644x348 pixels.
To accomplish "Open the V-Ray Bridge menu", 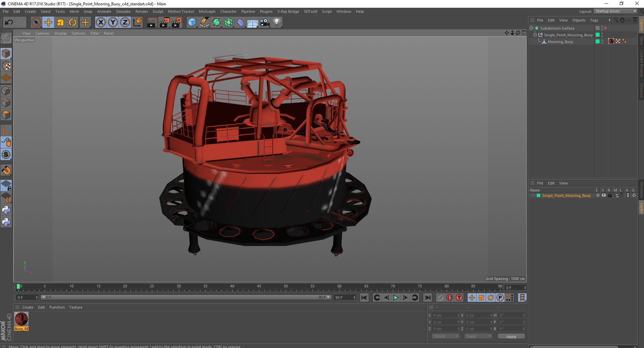I will [x=288, y=11].
